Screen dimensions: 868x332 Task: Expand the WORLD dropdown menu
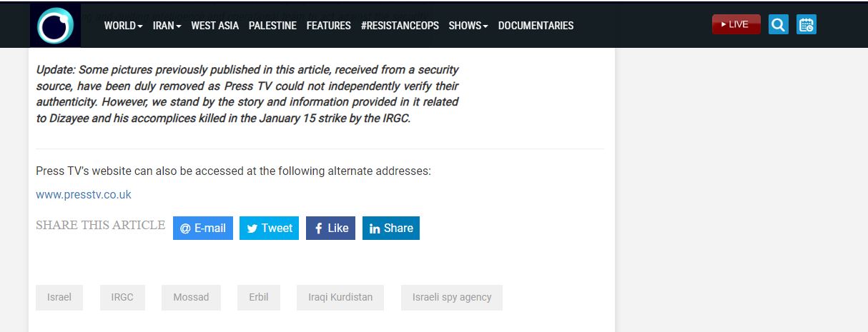(124, 26)
